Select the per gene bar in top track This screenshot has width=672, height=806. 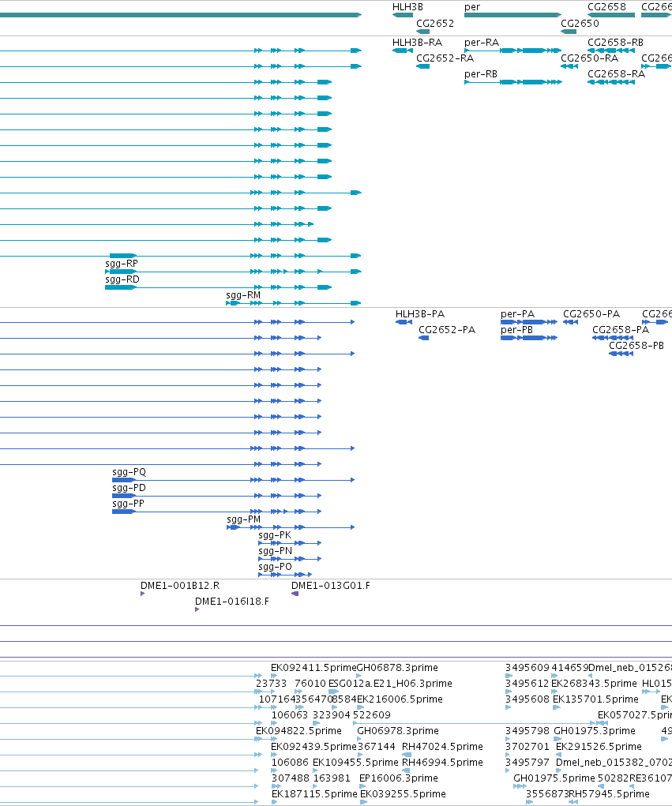(512, 15)
